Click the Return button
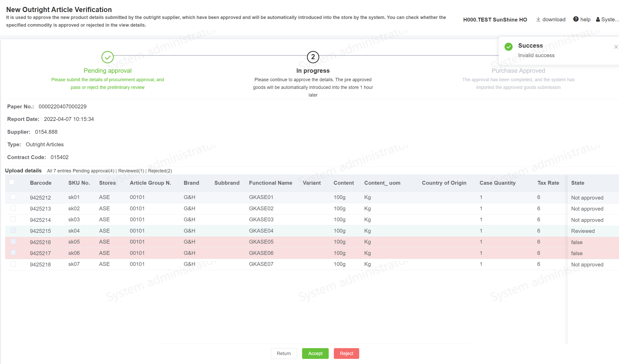 [x=284, y=353]
